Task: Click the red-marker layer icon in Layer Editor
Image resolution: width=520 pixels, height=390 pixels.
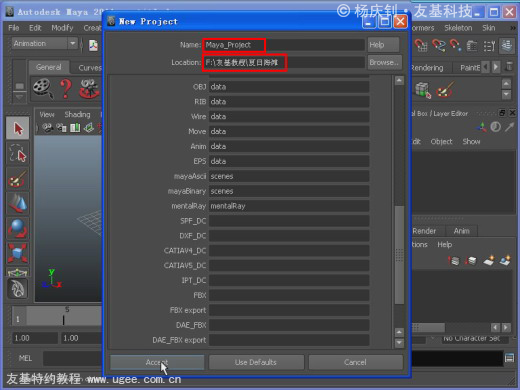Action: (454, 260)
